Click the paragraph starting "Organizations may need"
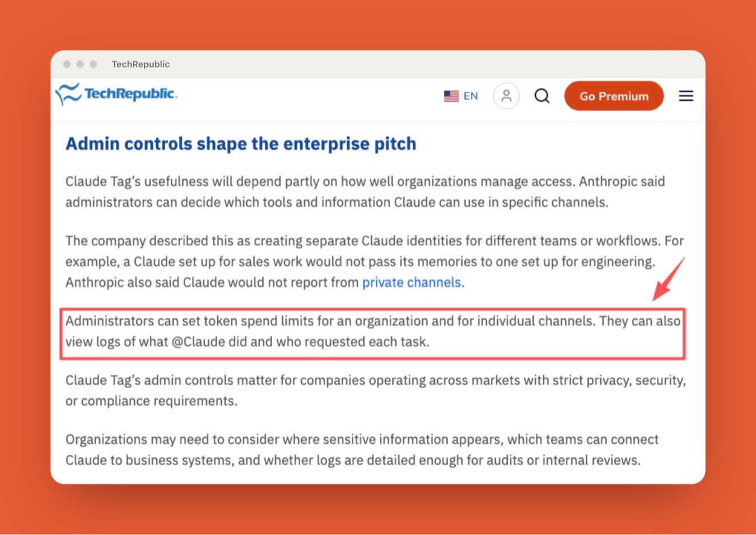This screenshot has width=756, height=535. [362, 450]
